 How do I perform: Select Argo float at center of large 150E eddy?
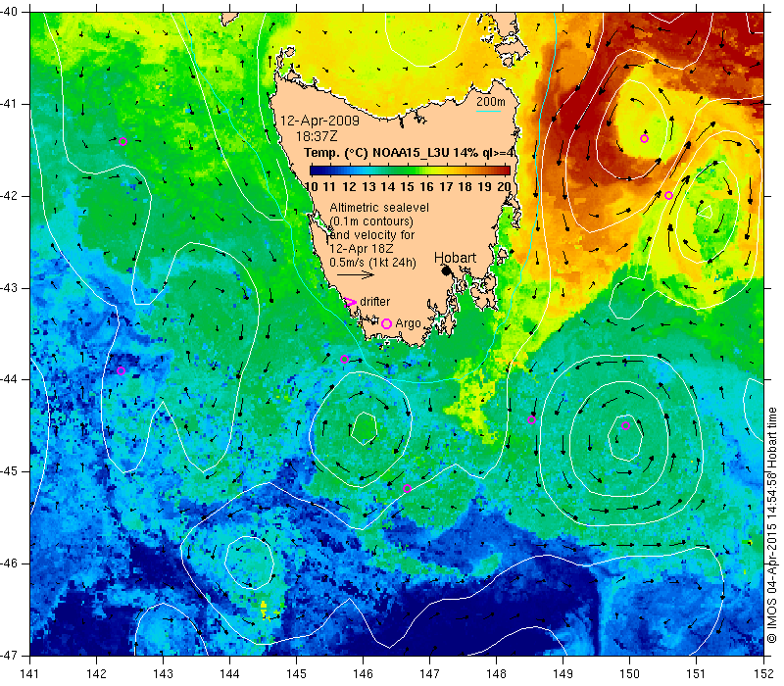click(x=625, y=426)
